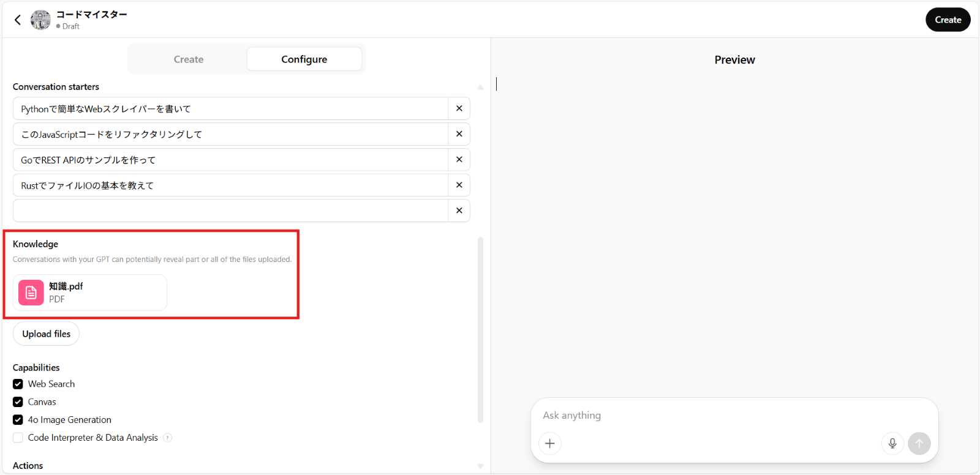Focus the empty conversation starter field
This screenshot has width=980, height=475.
tap(230, 211)
